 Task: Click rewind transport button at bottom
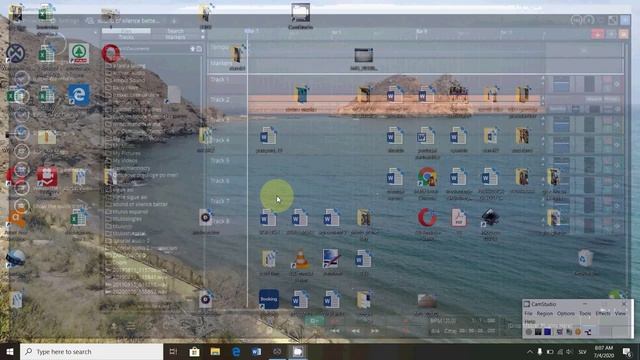click(x=356, y=331)
